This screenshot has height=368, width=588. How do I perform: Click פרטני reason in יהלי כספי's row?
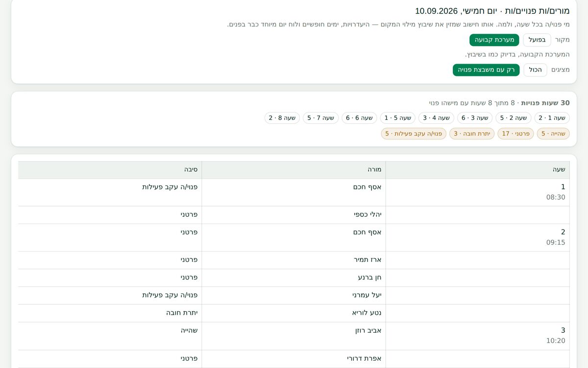coord(189,214)
